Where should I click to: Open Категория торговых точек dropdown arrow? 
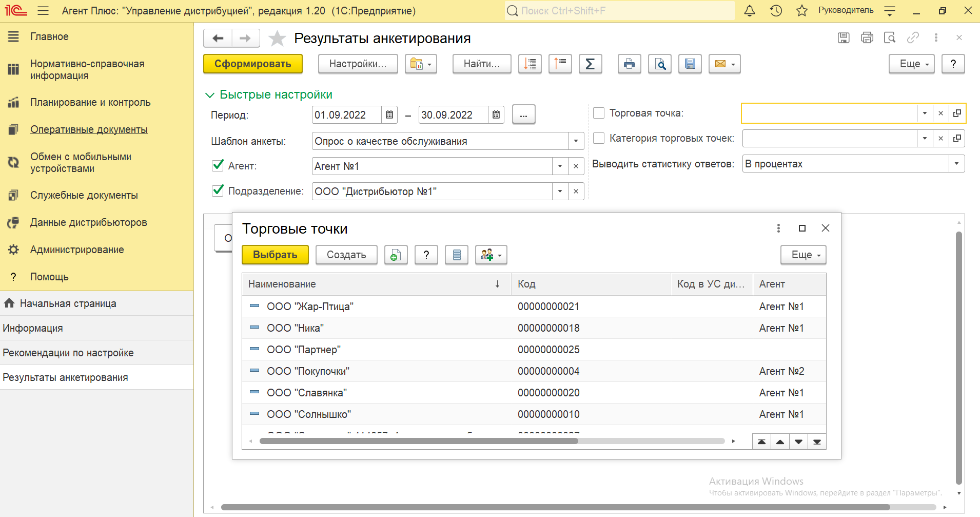tap(925, 139)
